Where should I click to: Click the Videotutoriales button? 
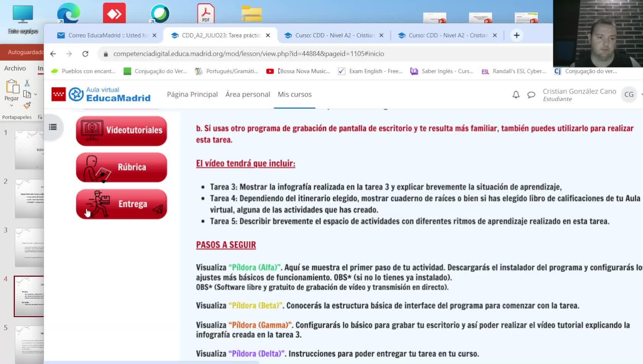click(x=121, y=130)
